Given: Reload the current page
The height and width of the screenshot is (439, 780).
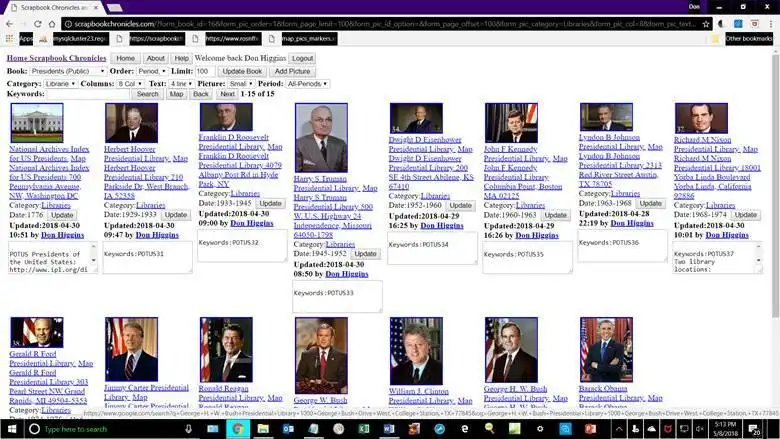Looking at the screenshot, I should point(37,24).
